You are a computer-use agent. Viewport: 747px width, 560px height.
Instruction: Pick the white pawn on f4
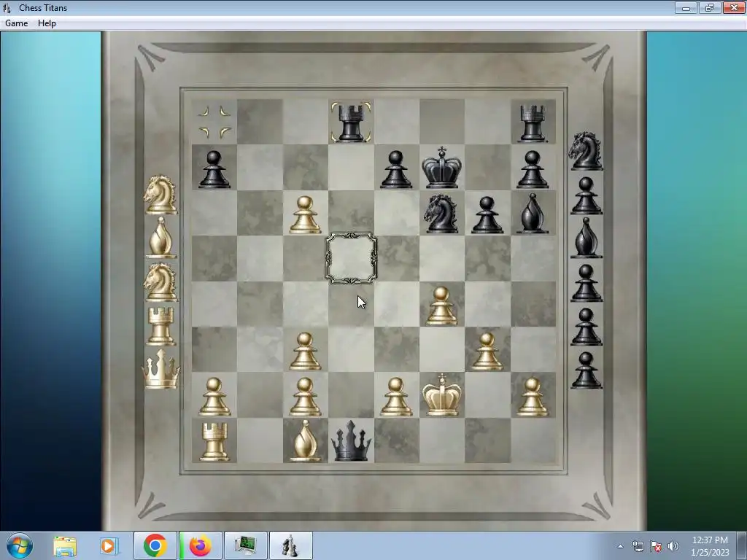441,306
